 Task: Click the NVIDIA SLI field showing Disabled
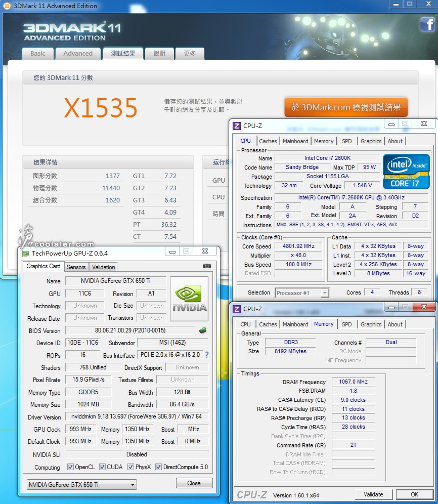[137, 454]
